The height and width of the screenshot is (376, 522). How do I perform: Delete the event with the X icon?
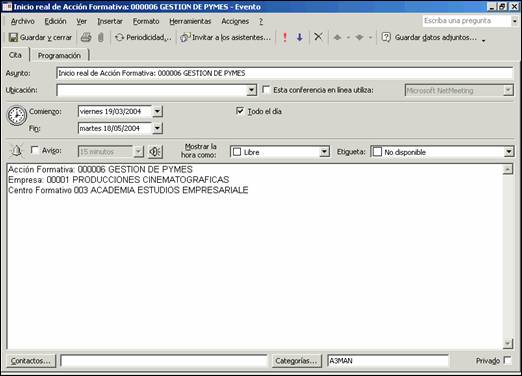click(x=318, y=37)
